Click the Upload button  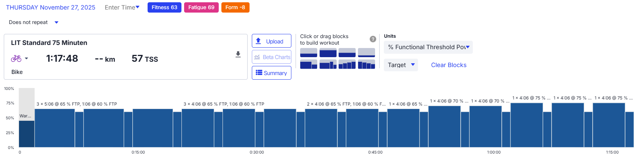pyautogui.click(x=271, y=41)
